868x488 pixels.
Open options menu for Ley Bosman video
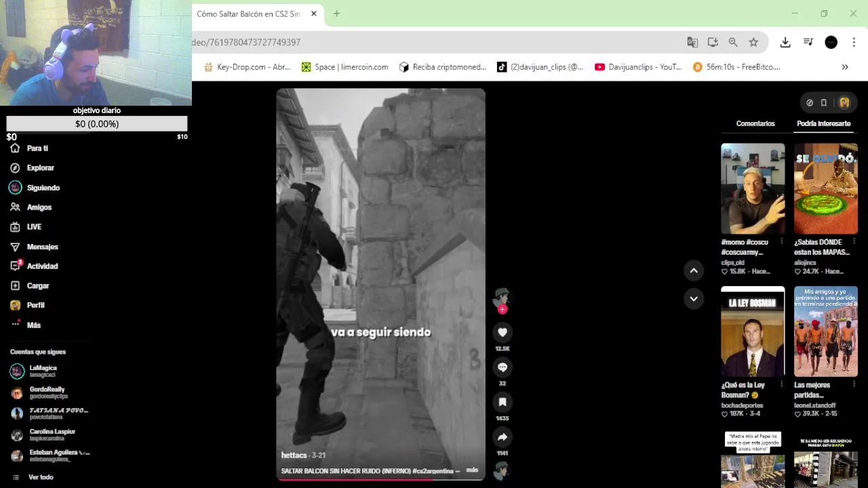(x=781, y=385)
